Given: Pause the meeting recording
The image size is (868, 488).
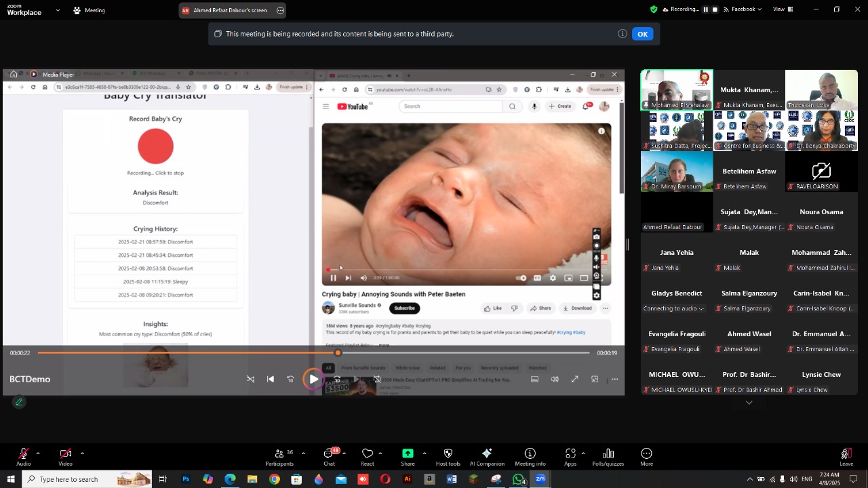Looking at the screenshot, I should click(705, 9).
